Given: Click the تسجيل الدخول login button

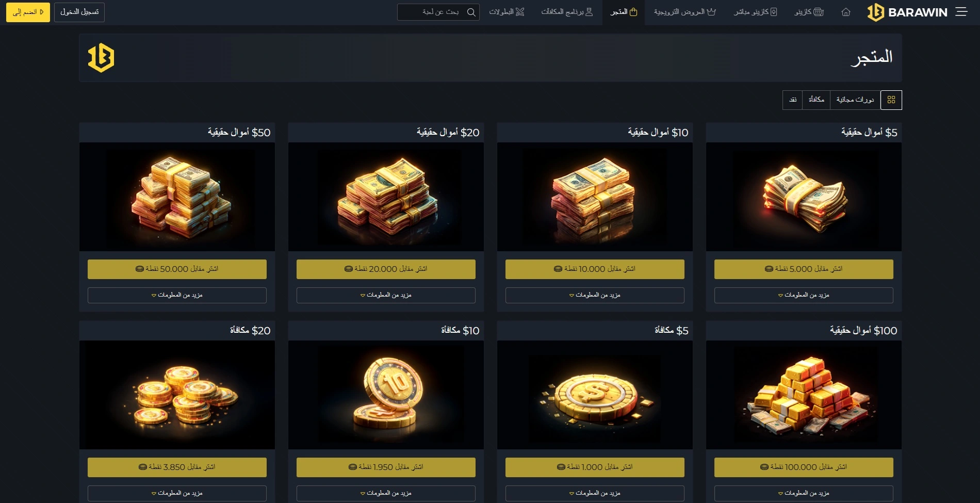Looking at the screenshot, I should (x=79, y=12).
